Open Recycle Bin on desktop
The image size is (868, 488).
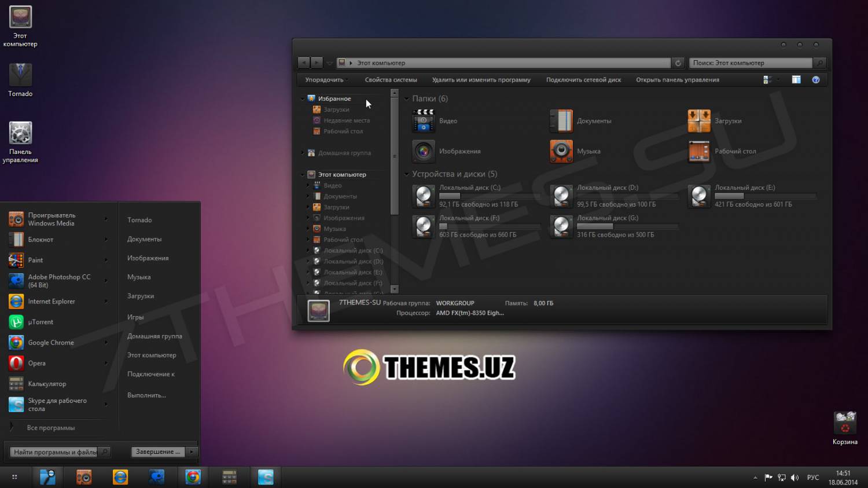pyautogui.click(x=844, y=423)
